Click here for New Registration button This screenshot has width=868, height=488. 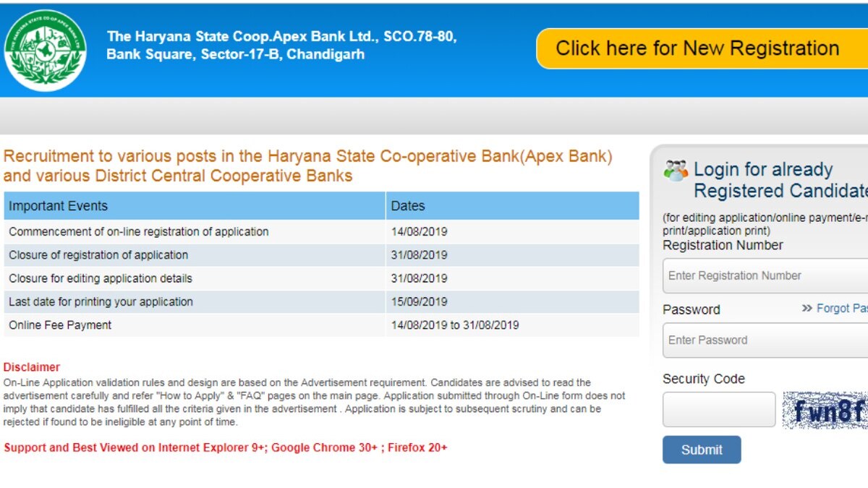tap(698, 48)
